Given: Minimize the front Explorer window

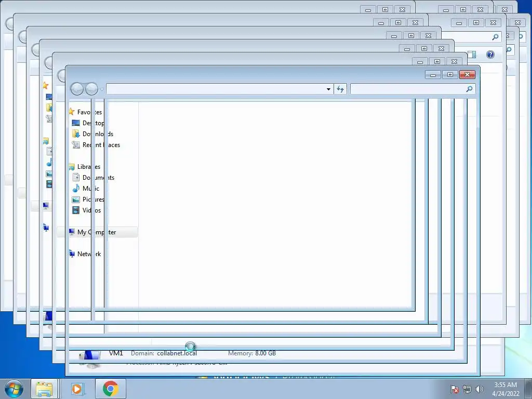Looking at the screenshot, I should pos(433,75).
